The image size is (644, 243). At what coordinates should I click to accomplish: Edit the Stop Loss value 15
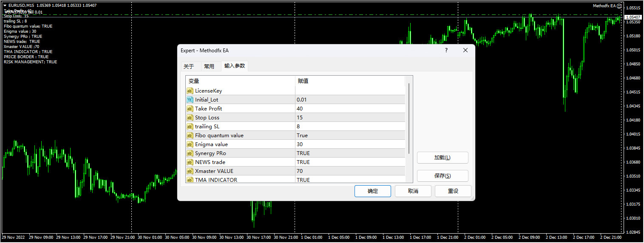[350, 118]
